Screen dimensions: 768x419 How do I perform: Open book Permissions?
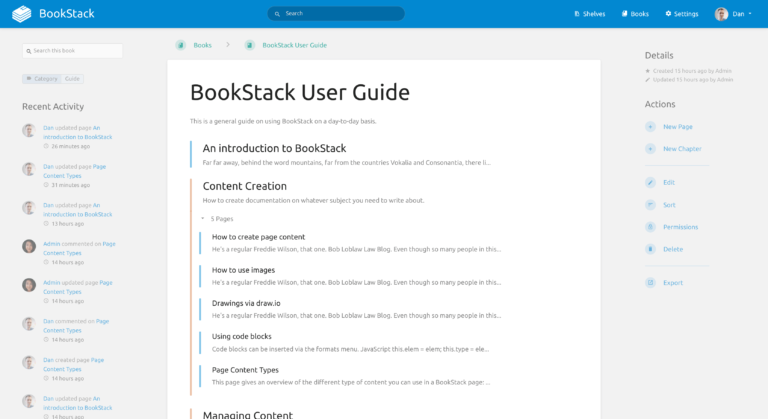coord(680,227)
